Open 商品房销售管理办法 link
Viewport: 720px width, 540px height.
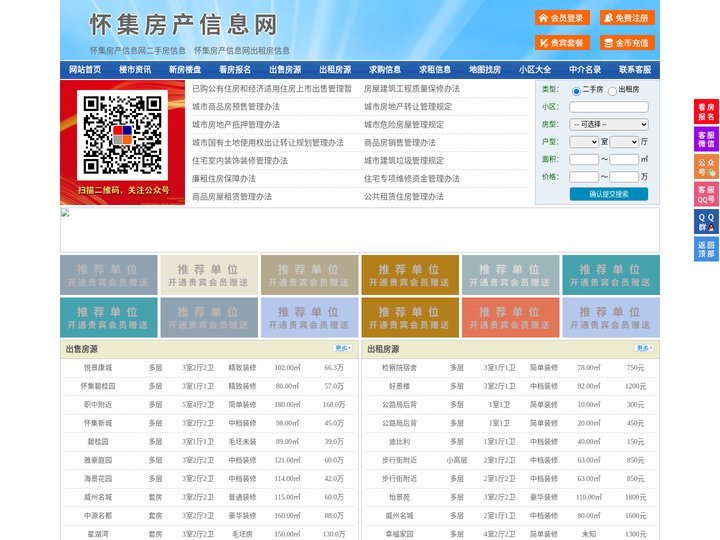coord(400,143)
